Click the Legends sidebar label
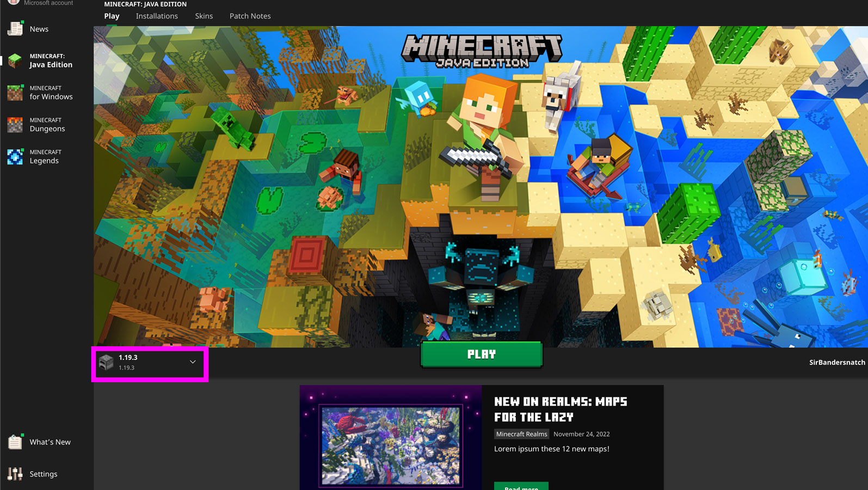868x490 pixels. click(x=44, y=161)
